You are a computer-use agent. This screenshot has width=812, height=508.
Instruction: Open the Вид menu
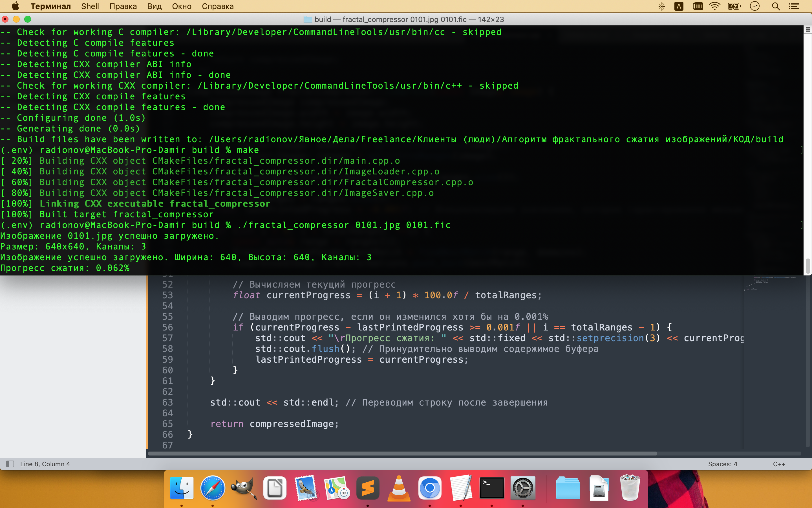(x=154, y=6)
